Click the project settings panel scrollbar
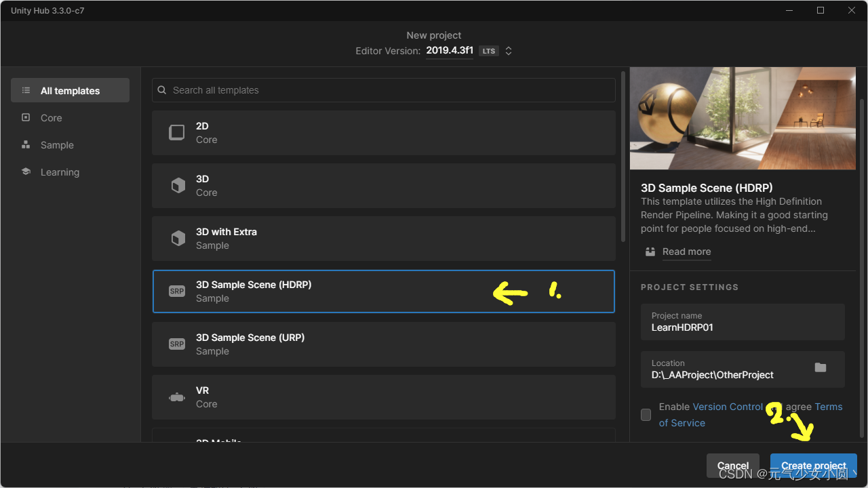The image size is (868, 488). [x=863, y=268]
